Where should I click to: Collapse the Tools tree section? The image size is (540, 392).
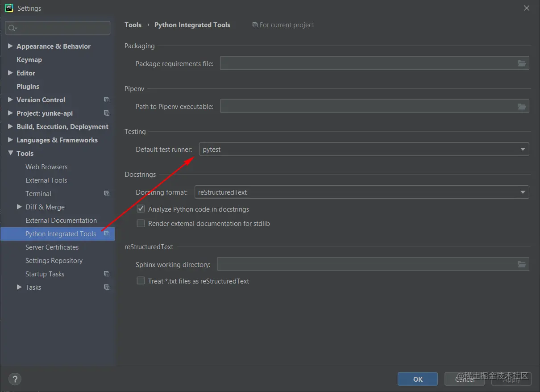tap(10, 153)
